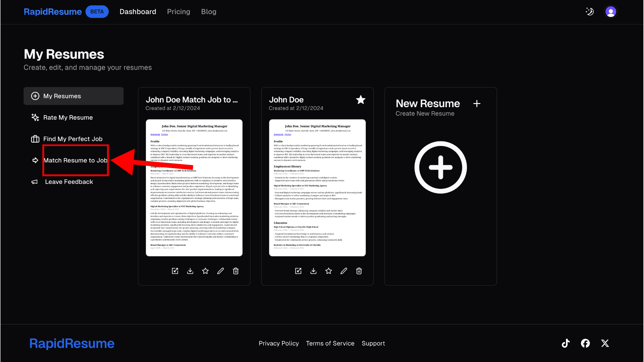Click the John Doe Match Job to title
Viewport: 644px width, 362px height.
click(192, 100)
